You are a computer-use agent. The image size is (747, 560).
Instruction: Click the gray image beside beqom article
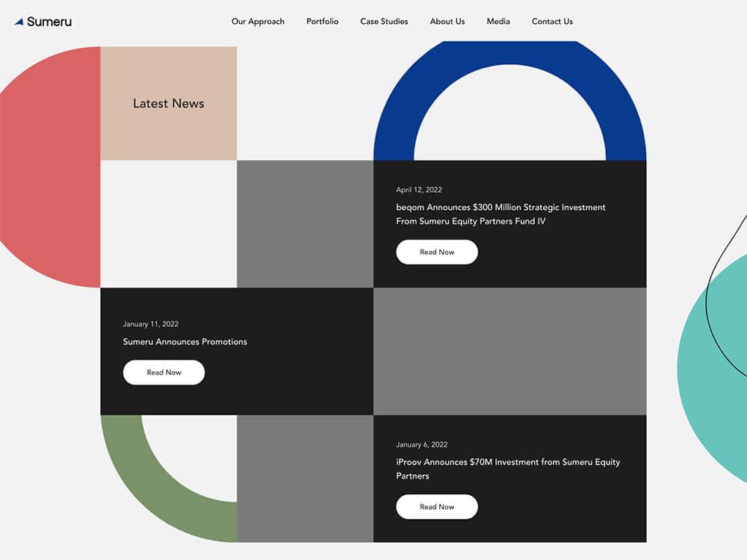pyautogui.click(x=305, y=224)
